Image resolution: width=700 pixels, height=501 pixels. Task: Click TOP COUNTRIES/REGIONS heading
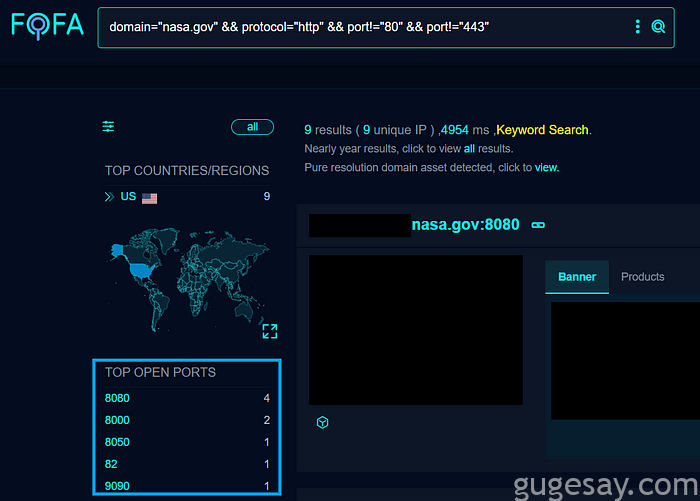[187, 171]
